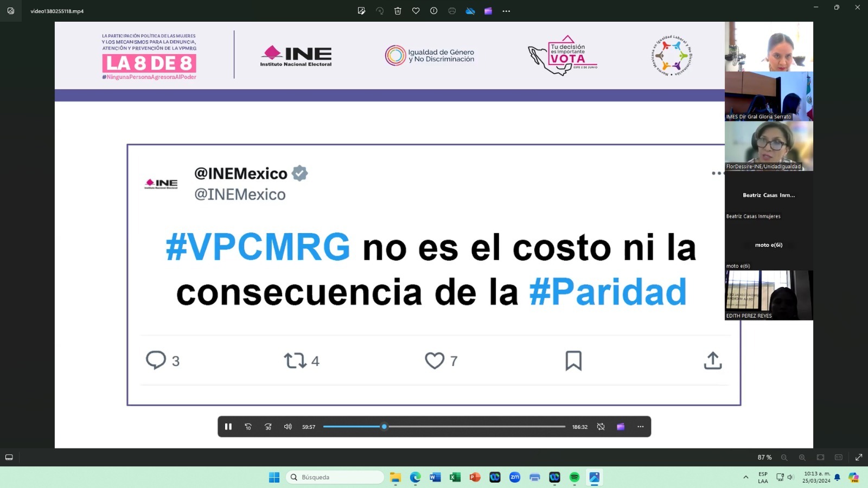This screenshot has height=488, width=868.
Task: Open Clipchamp from the playback bar
Action: coord(621,427)
